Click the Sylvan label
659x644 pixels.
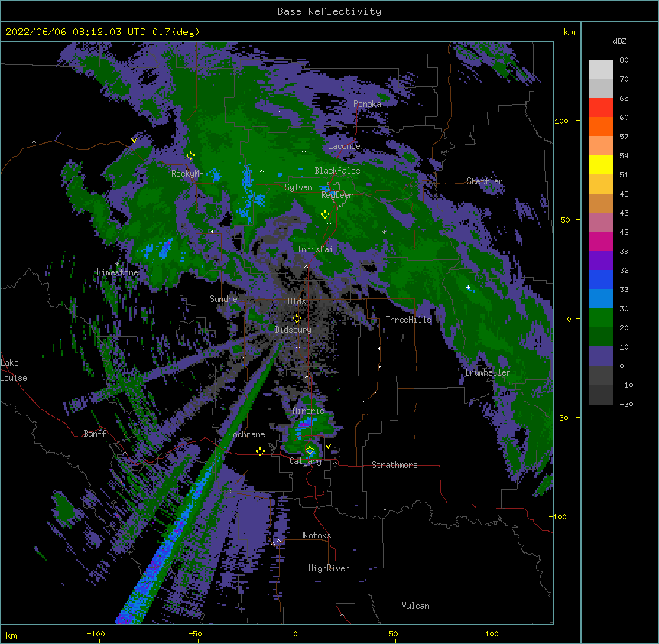coord(298,187)
